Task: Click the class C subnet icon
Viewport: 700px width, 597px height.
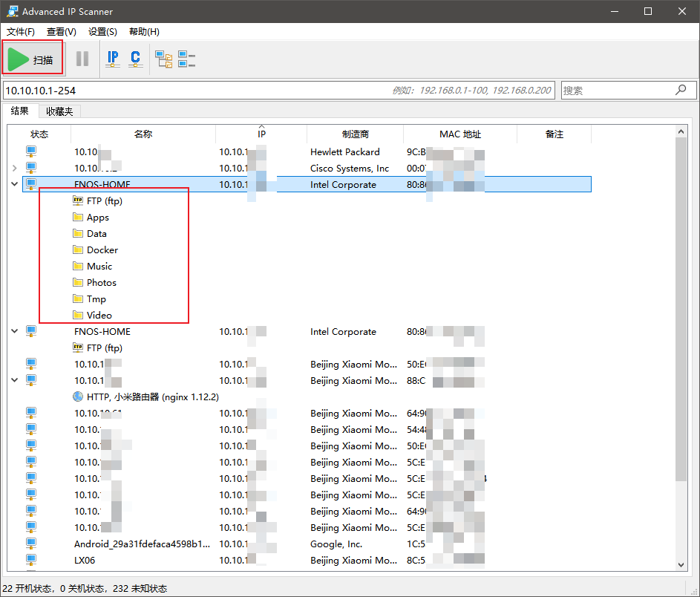Action: (x=135, y=59)
